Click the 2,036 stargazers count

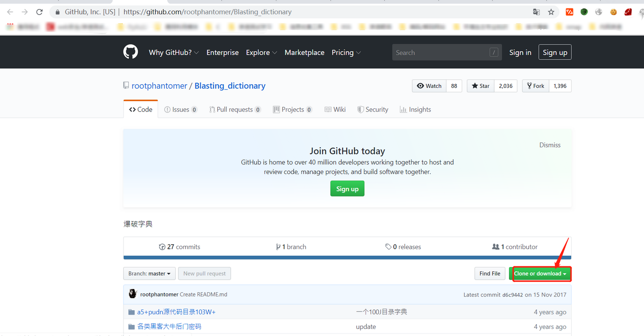[x=505, y=86]
